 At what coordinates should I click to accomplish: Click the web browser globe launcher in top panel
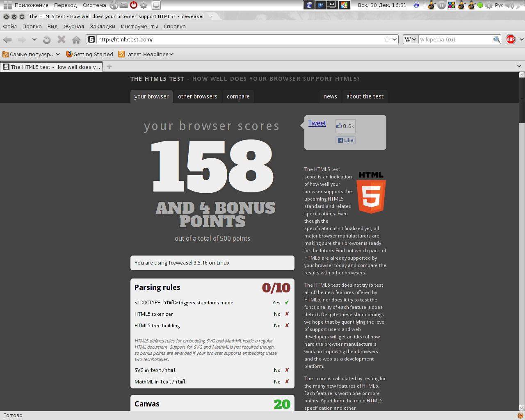click(114, 5)
